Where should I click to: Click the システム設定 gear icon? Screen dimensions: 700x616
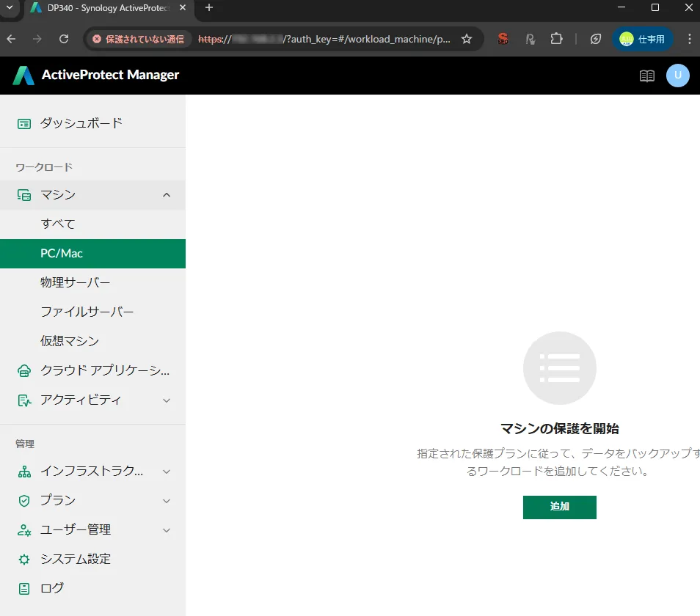pyautogui.click(x=24, y=560)
